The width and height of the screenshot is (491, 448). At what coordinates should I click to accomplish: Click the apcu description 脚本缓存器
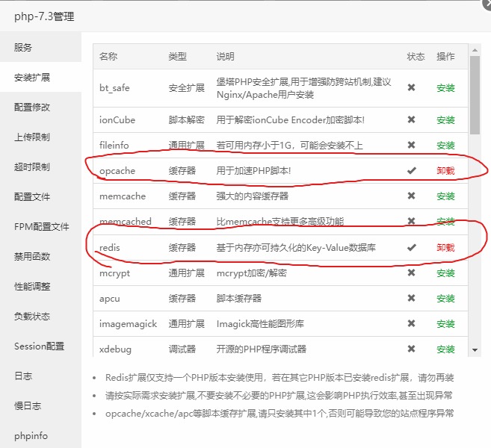[x=239, y=299]
